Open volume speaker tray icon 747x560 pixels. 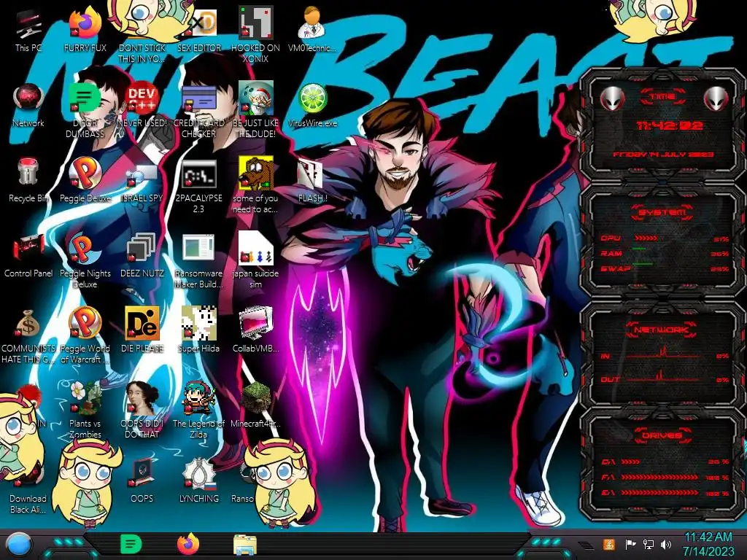666,544
